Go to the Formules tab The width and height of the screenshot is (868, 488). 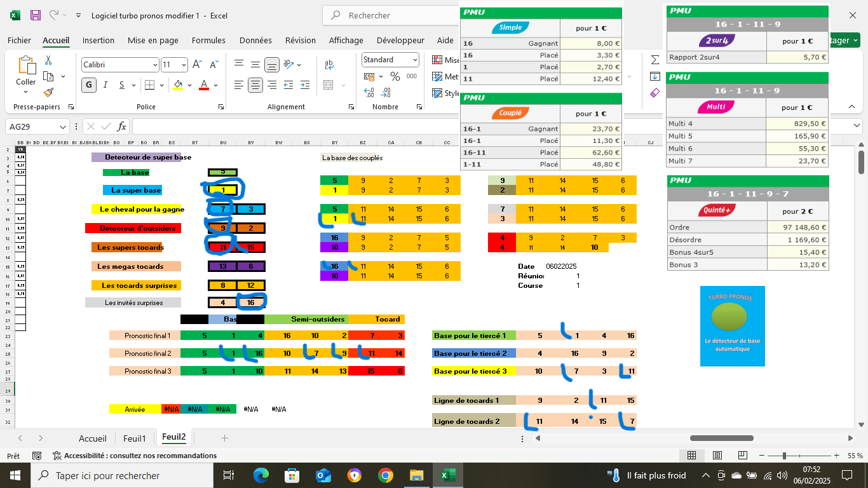tap(208, 40)
